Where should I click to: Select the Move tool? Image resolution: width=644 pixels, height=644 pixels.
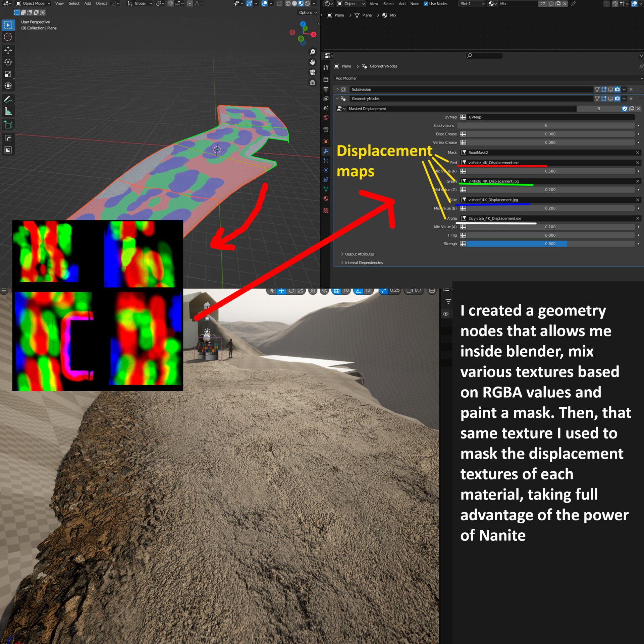(x=8, y=50)
